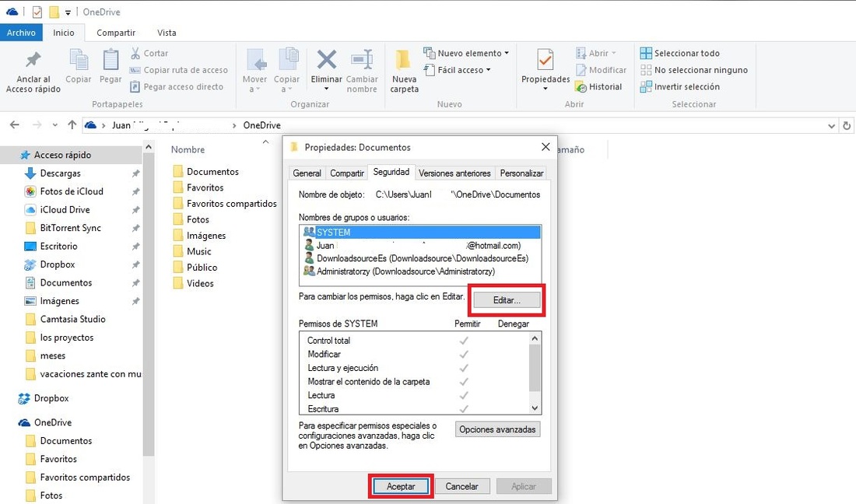The height and width of the screenshot is (504, 856).
Task: Expand the address bar history dropdown
Action: pos(831,125)
